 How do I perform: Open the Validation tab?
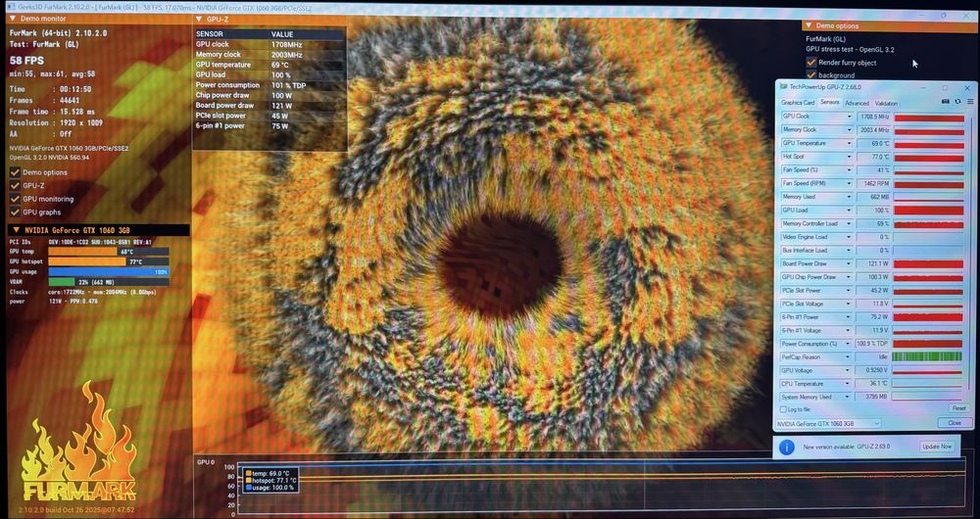[x=886, y=103]
